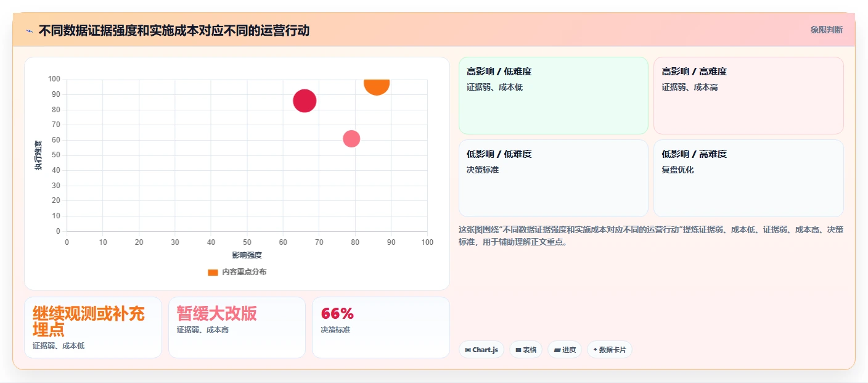Click the 影响强度 x-axis title

(247, 255)
